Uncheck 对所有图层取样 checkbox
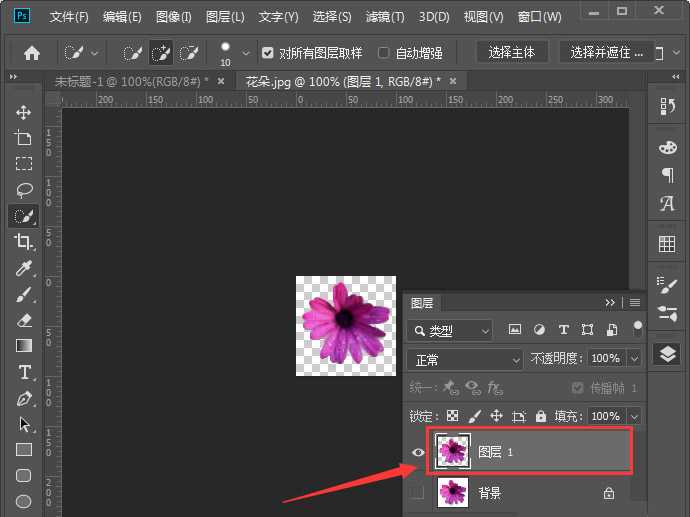This screenshot has width=690, height=517. tap(267, 53)
